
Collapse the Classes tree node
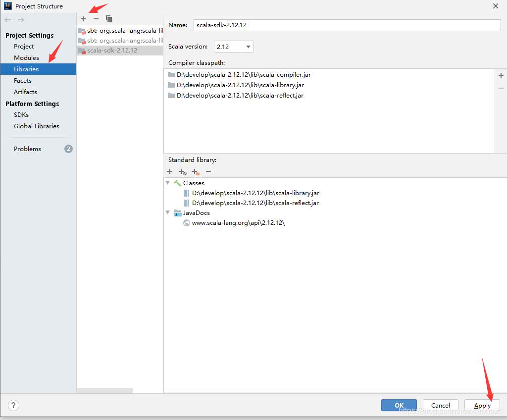(x=168, y=183)
